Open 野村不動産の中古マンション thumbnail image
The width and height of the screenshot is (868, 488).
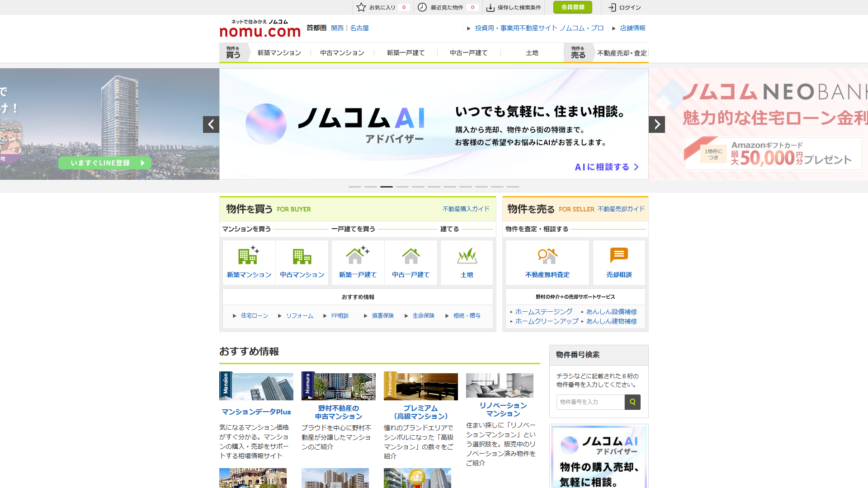tap(339, 386)
